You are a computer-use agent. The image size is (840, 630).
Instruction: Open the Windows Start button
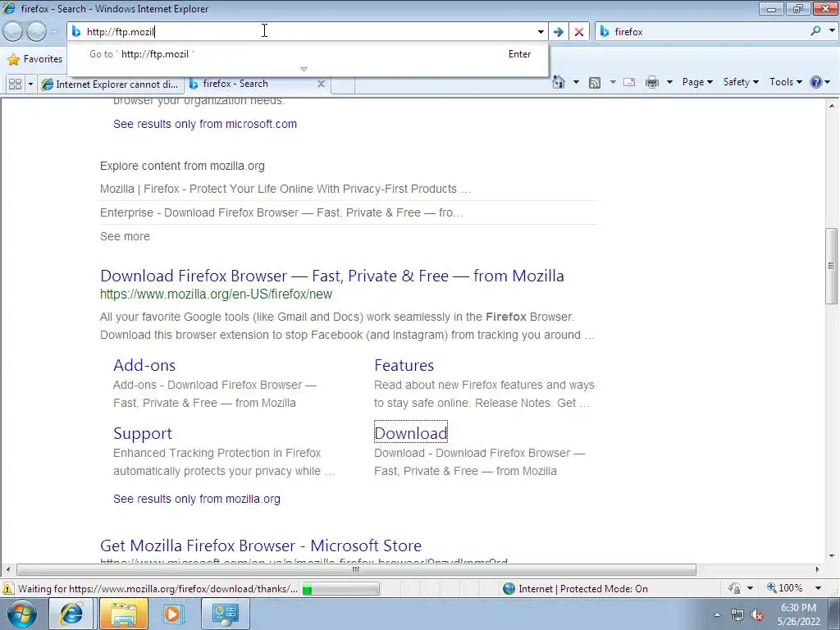click(x=21, y=614)
